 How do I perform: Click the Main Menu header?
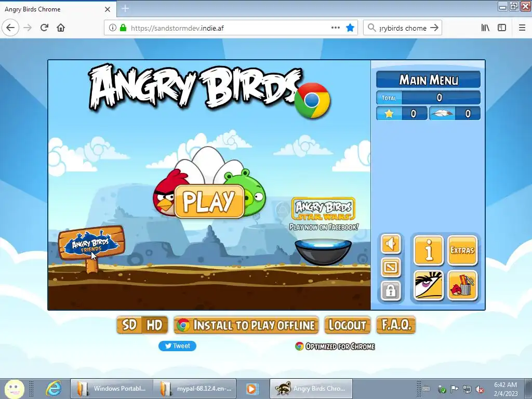coord(429,79)
